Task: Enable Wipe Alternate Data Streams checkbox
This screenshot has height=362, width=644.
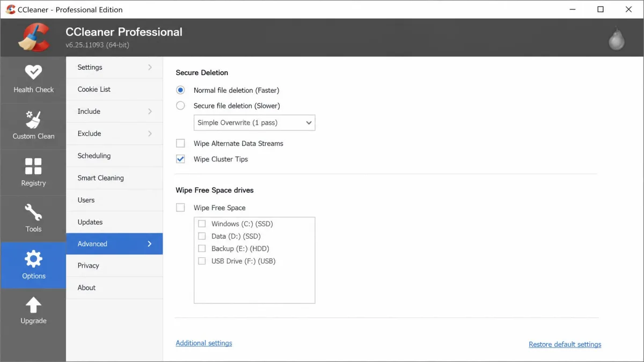Action: pos(180,143)
